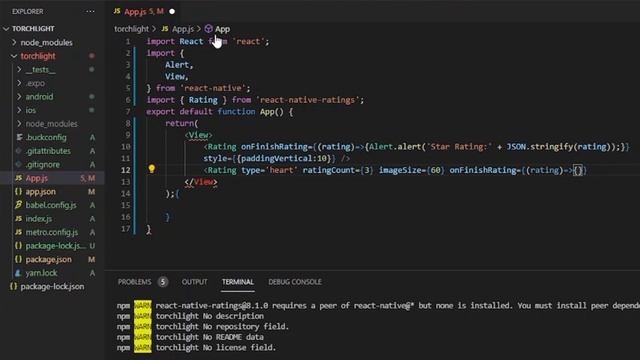
Task: Open app.json in the explorer
Action: (40, 191)
